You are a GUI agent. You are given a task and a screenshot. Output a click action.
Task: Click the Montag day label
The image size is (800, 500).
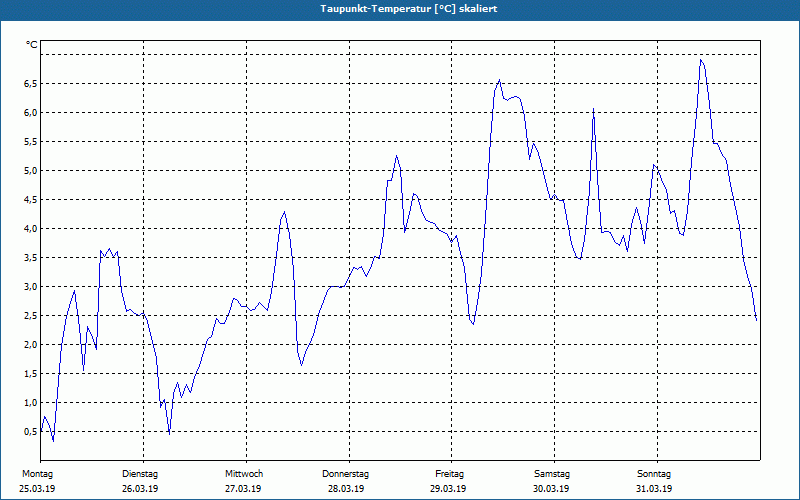(37, 474)
